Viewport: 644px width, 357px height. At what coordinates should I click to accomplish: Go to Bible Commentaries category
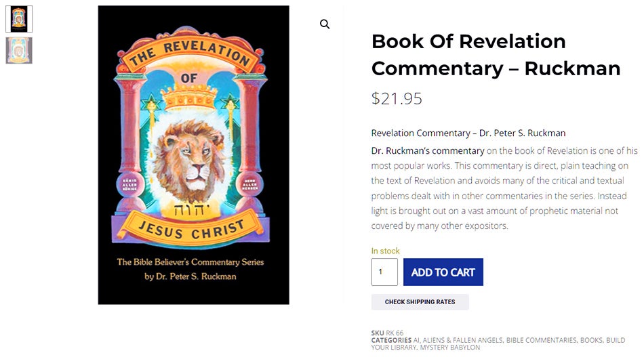[542, 340]
